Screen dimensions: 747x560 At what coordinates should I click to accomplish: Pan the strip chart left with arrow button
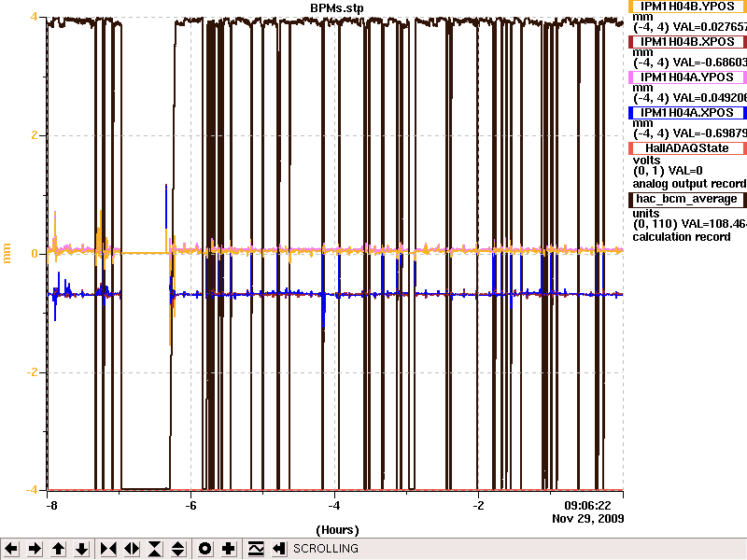pyautogui.click(x=11, y=549)
